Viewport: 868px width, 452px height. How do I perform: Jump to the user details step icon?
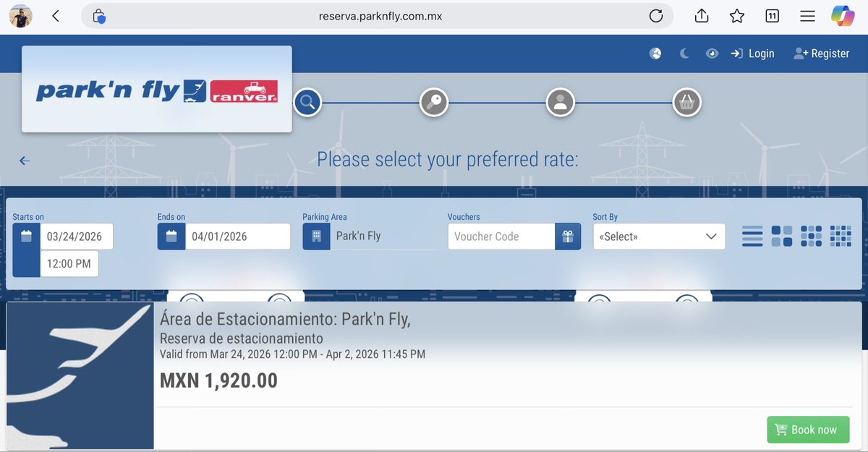point(561,103)
